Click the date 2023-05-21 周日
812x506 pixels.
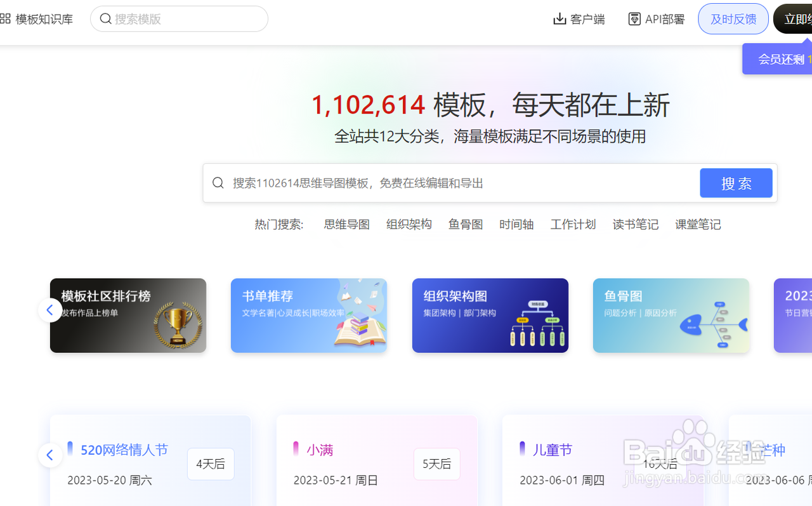336,481
